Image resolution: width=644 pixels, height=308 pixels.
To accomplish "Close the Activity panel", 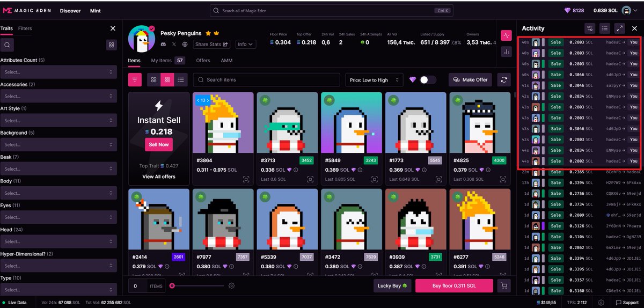I will coord(634,28).
